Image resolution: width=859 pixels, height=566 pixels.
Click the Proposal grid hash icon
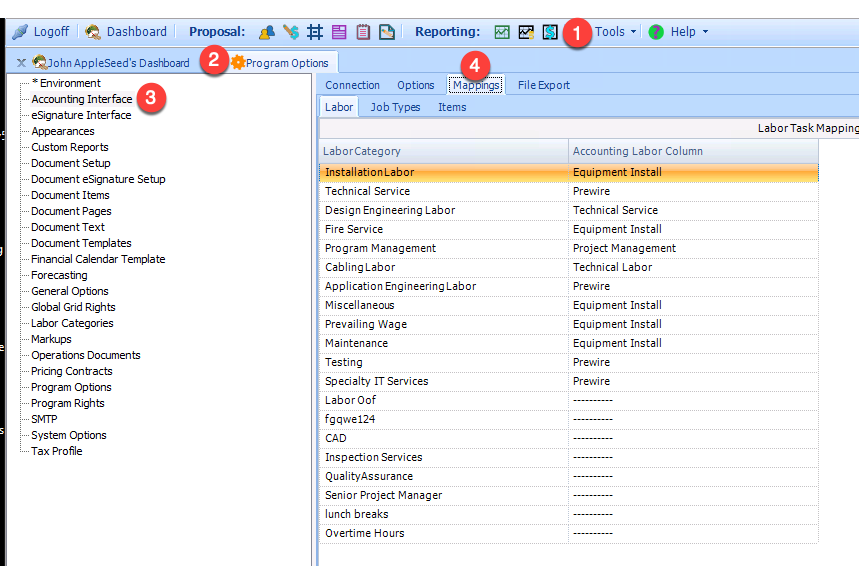click(x=315, y=32)
